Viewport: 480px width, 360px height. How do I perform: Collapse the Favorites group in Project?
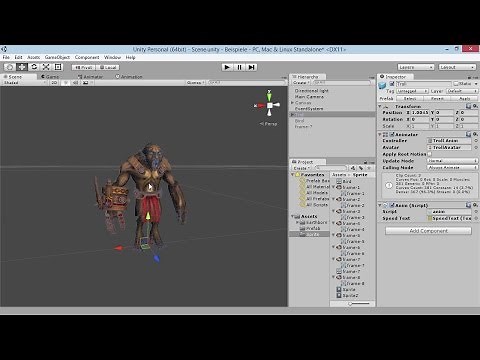click(292, 175)
